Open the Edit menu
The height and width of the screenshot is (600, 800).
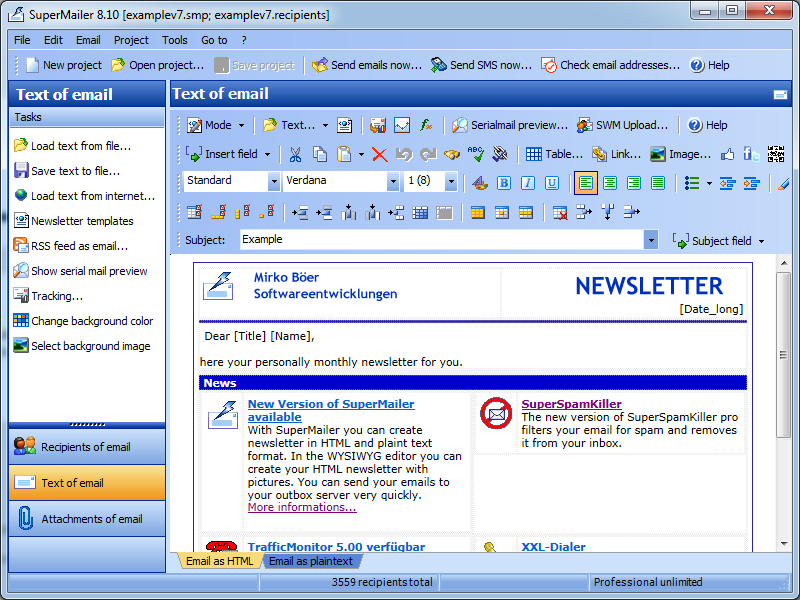53,40
